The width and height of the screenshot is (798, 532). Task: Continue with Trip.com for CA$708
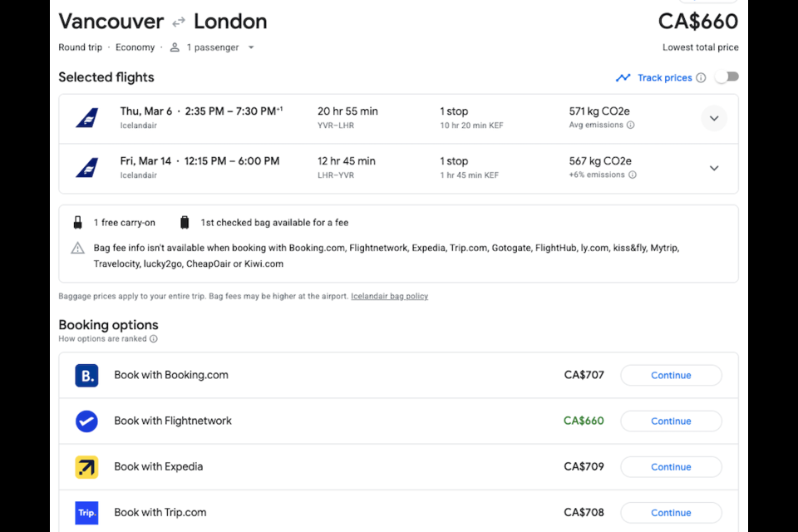[671, 513]
